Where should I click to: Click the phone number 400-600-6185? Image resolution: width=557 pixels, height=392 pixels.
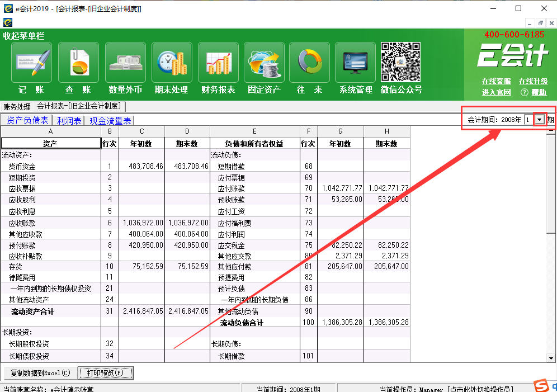click(x=514, y=35)
